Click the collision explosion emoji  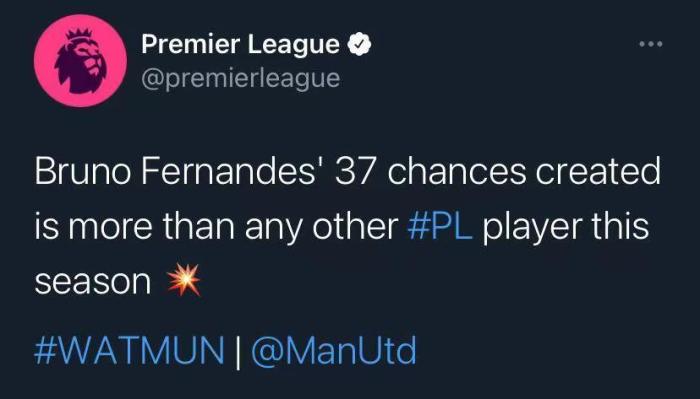(x=184, y=280)
